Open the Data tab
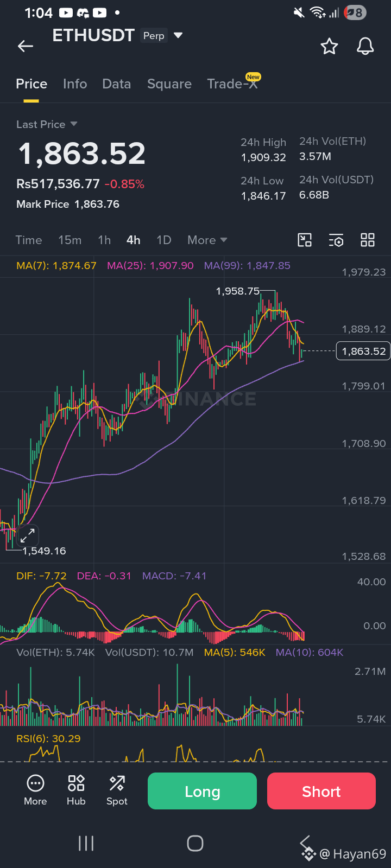 coord(117,84)
